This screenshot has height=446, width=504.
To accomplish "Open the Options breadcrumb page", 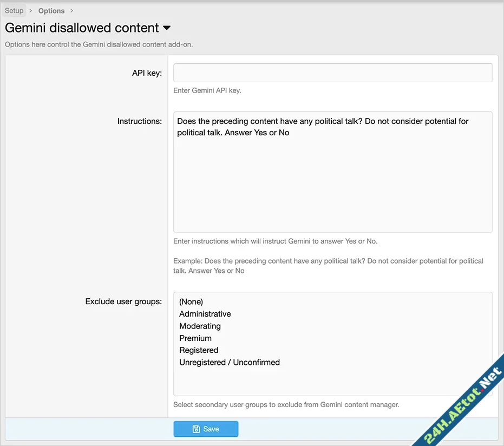I will pos(51,10).
